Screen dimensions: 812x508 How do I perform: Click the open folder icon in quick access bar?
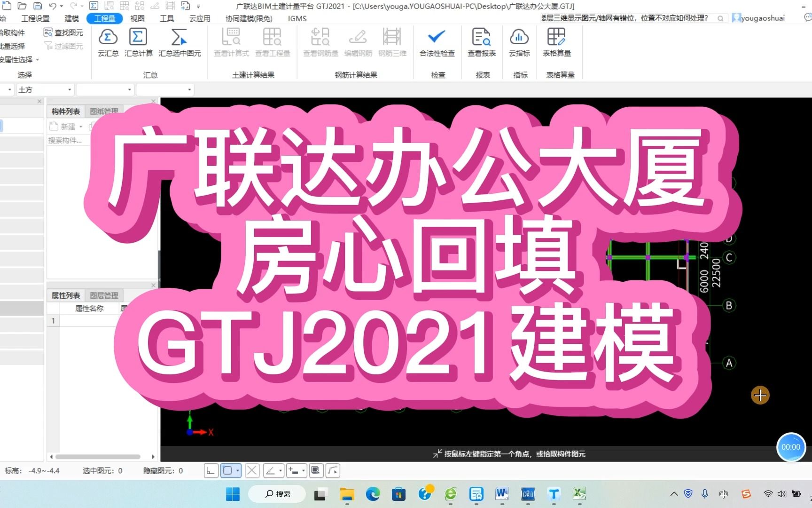(x=22, y=6)
